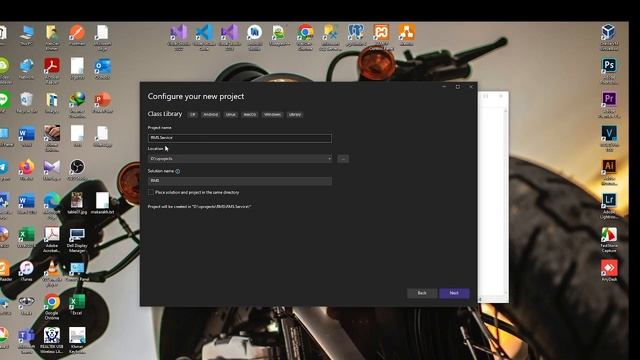Open the FastStone Capture desktop icon
The width and height of the screenshot is (640, 360).
tap(609, 240)
